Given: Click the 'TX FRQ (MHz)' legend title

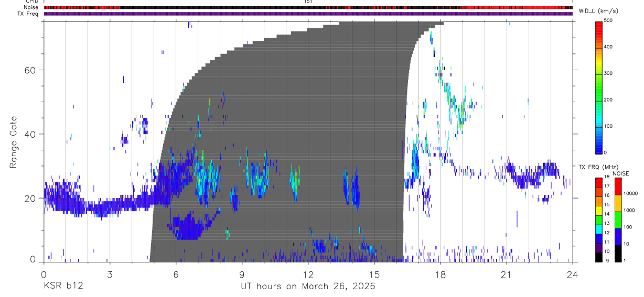Looking at the screenshot, I should tap(598, 167).
